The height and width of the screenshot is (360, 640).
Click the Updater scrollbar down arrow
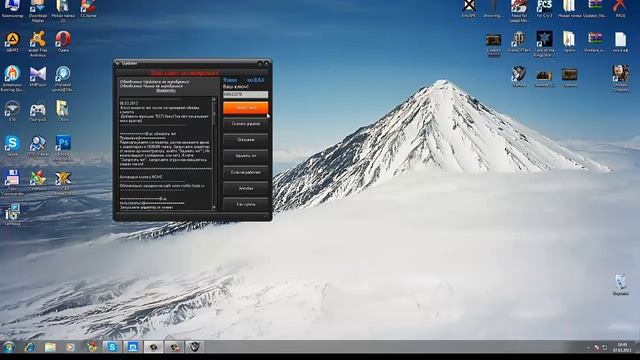pos(214,207)
